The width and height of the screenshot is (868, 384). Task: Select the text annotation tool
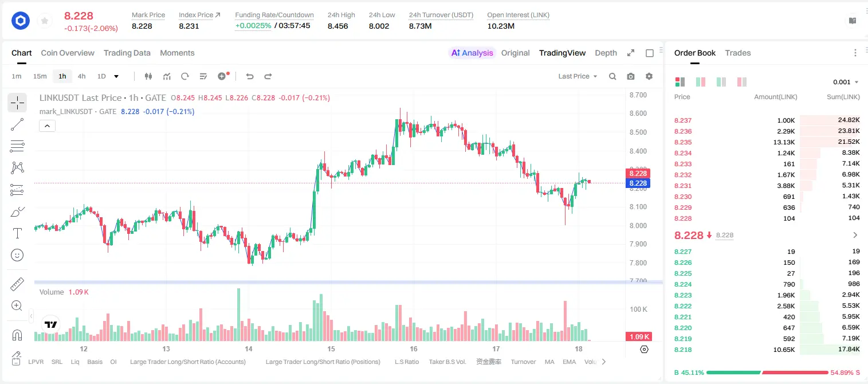17,233
